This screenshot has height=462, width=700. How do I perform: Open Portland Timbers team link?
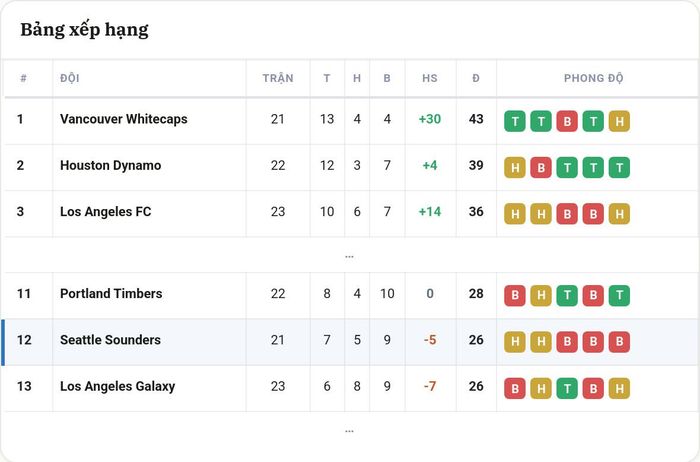pyautogui.click(x=111, y=294)
